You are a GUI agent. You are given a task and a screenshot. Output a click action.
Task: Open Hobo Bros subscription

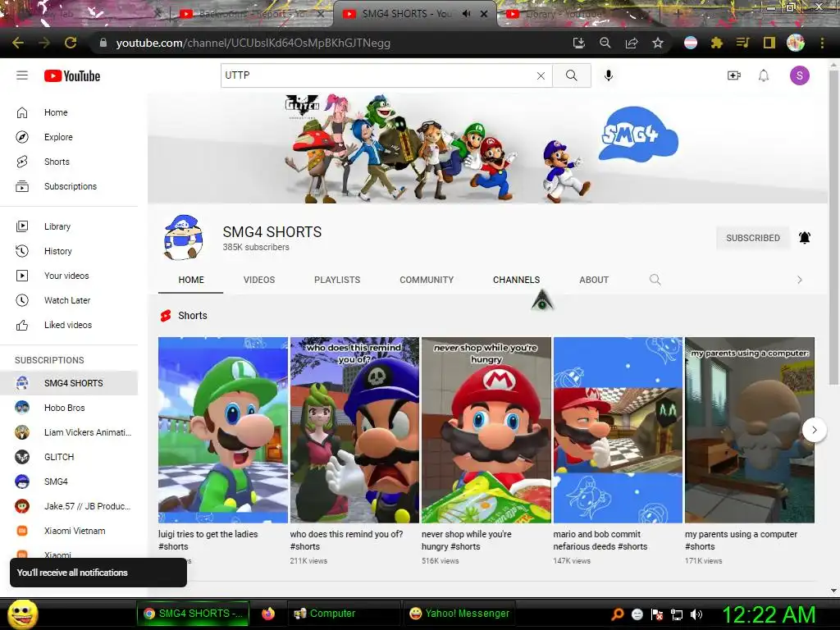pos(69,408)
